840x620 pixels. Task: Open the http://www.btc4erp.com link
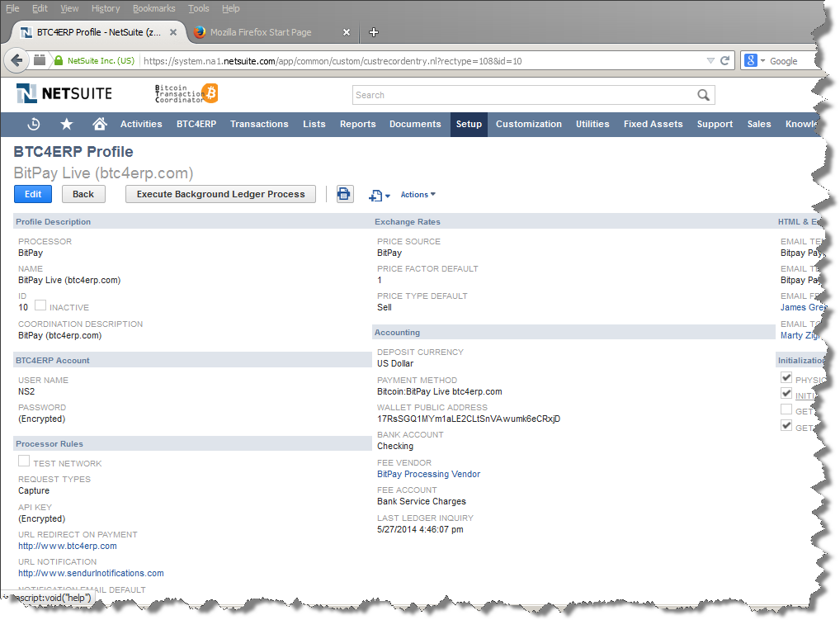(x=68, y=546)
